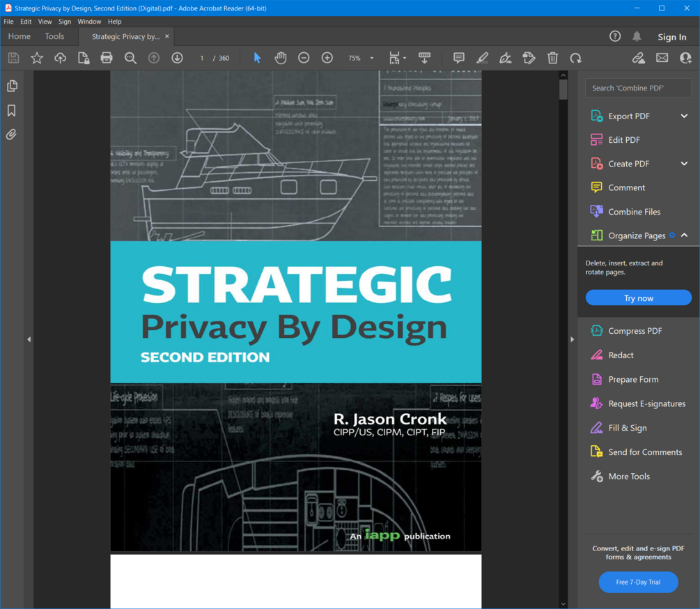Zoom out with the minus icon
The image size is (700, 609).
[x=304, y=58]
